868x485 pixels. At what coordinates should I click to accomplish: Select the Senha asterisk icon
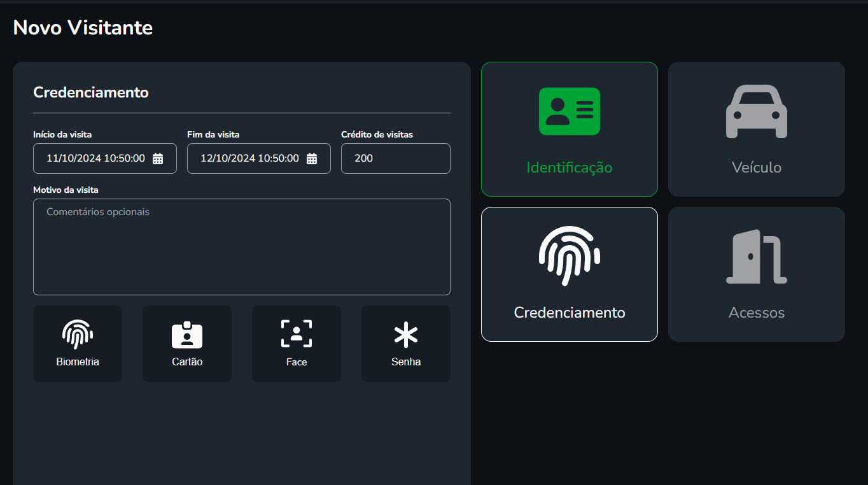click(406, 335)
